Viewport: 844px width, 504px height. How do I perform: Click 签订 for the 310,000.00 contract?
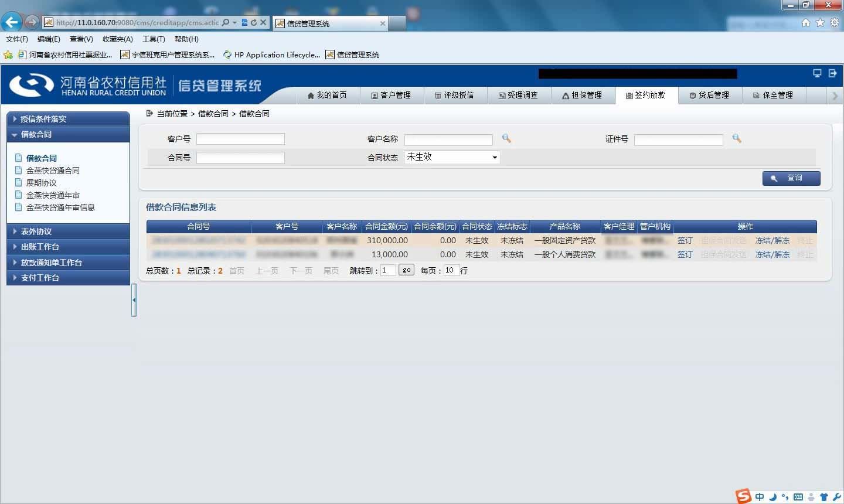[685, 240]
